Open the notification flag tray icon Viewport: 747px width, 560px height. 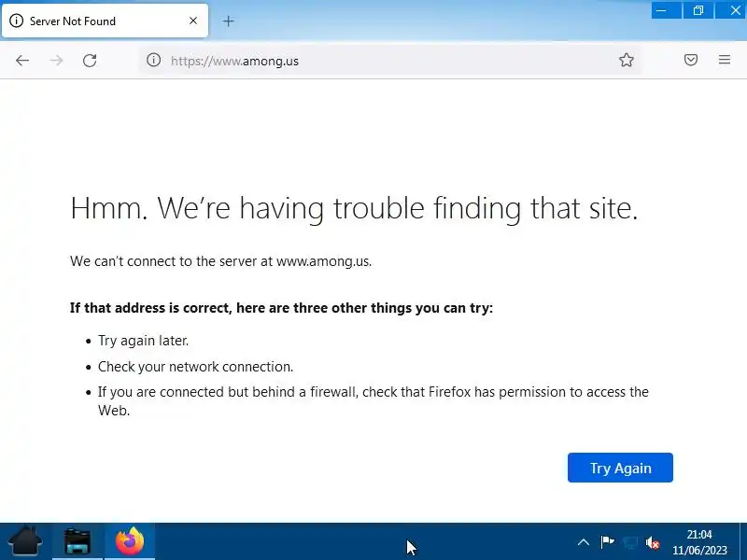(607, 542)
